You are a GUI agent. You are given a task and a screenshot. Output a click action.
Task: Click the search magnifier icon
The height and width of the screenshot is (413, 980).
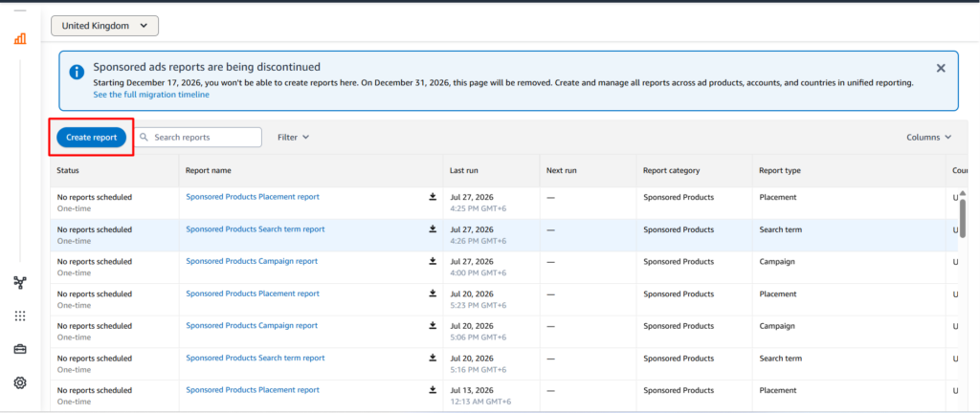coord(145,138)
